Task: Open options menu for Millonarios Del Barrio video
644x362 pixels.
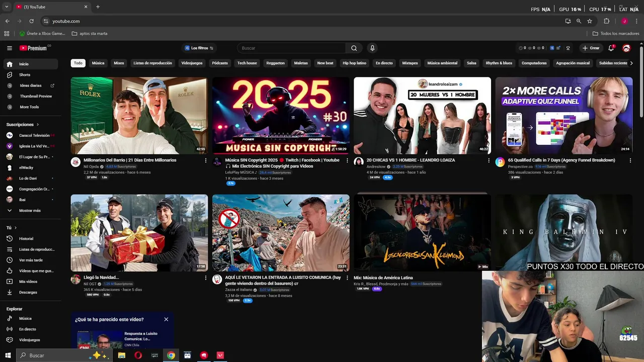Action: (x=205, y=160)
